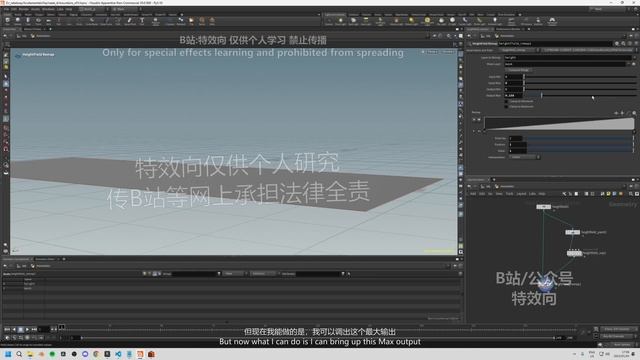Select the Torus shelf tool
This screenshot has height=360, width=640.
pos(38,21)
